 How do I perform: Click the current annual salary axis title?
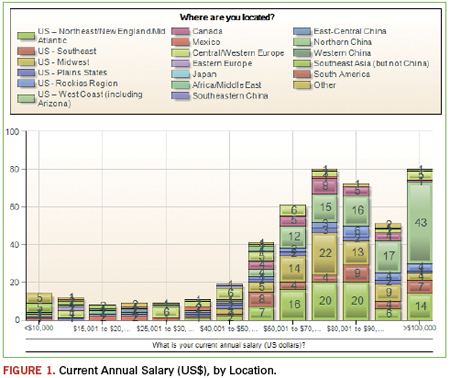tap(229, 345)
